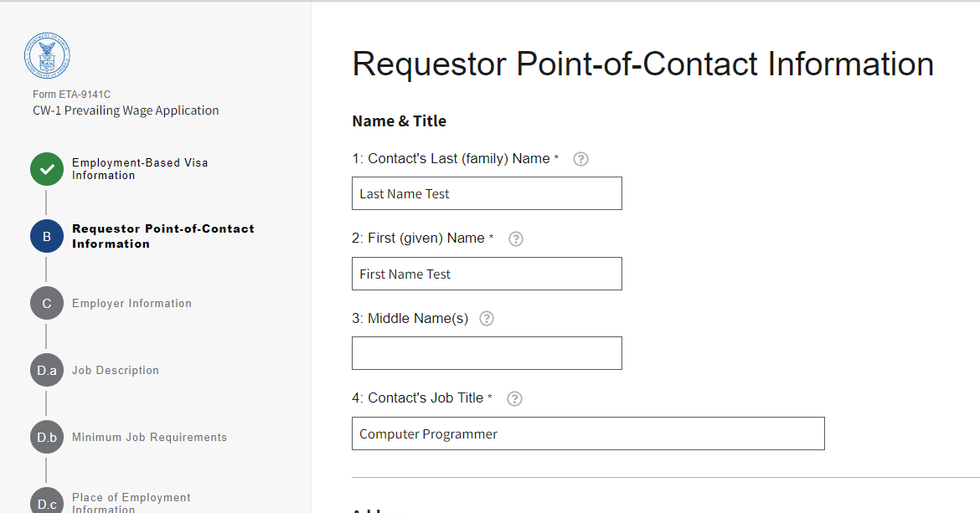Show help for Contact's Job Title
This screenshot has height=513, width=980.
pyautogui.click(x=515, y=398)
